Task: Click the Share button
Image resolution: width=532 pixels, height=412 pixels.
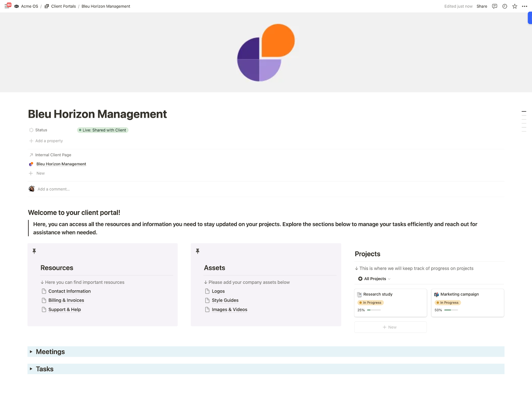Action: click(x=482, y=6)
